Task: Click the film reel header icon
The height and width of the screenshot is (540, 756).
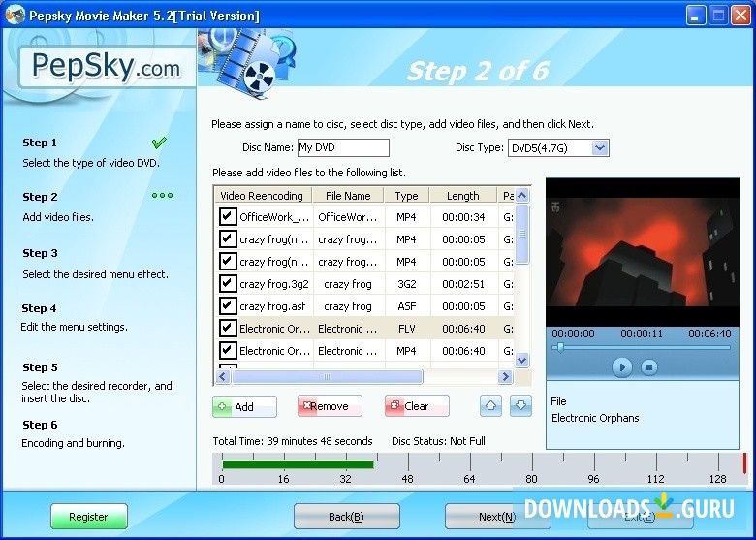Action: (x=246, y=62)
